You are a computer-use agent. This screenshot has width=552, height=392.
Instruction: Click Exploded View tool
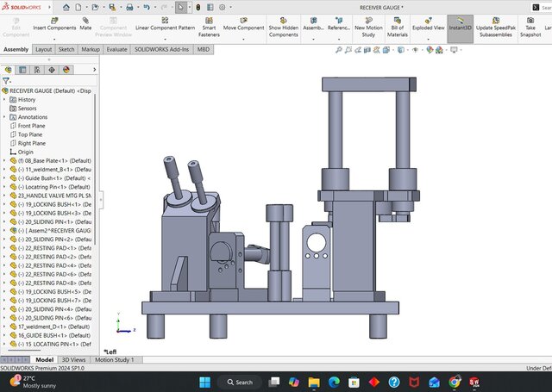click(428, 24)
